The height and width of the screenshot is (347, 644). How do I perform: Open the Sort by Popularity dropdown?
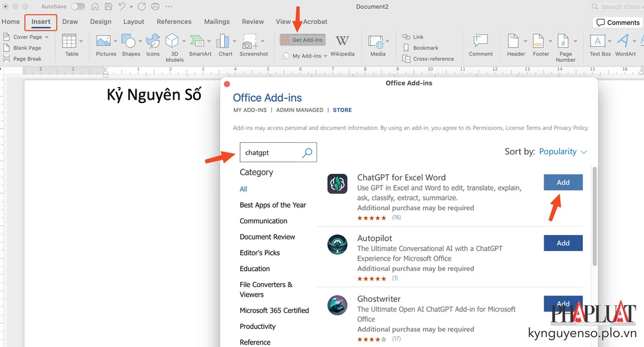point(563,151)
